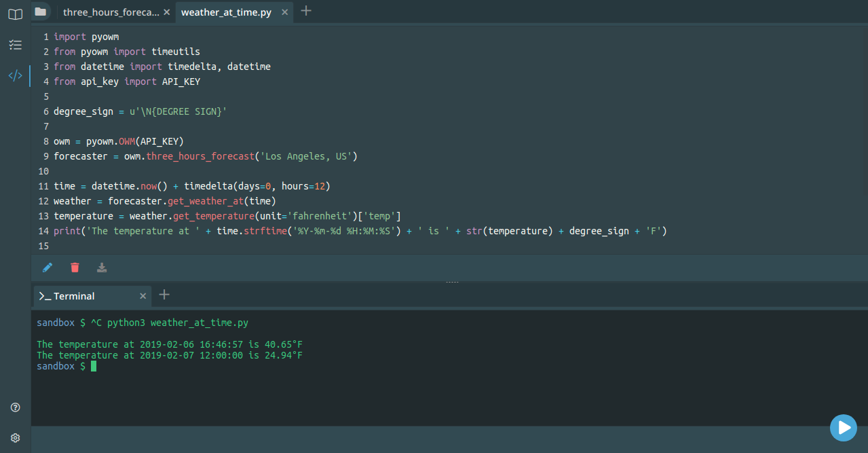Open the settings gear at bottom left
Viewport: 868px width, 453px height.
coord(15,437)
